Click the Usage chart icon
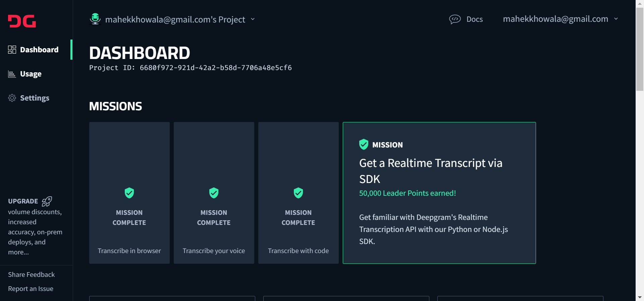Image resolution: width=644 pixels, height=301 pixels. tap(12, 74)
